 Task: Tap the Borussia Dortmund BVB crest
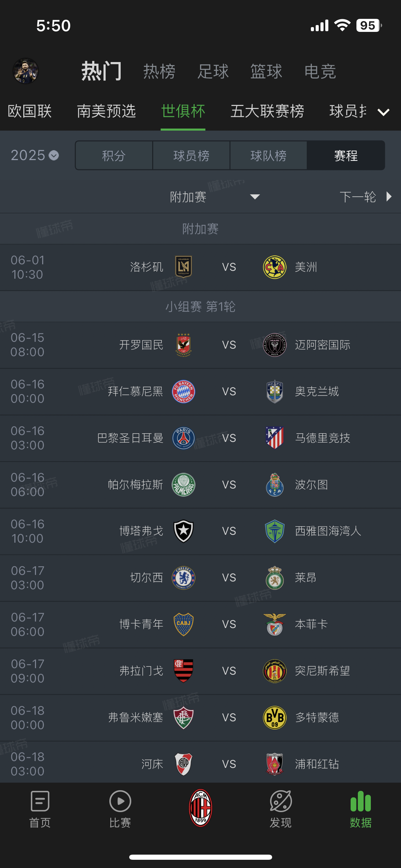(x=275, y=718)
